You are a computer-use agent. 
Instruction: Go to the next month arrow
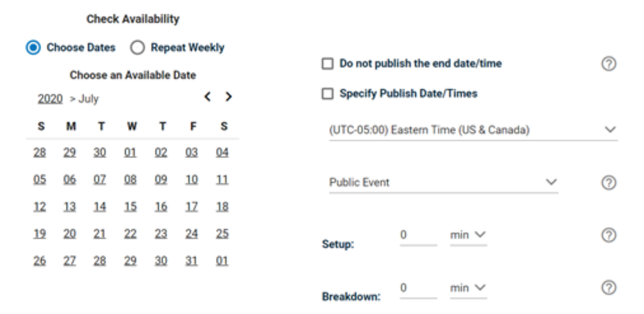229,96
